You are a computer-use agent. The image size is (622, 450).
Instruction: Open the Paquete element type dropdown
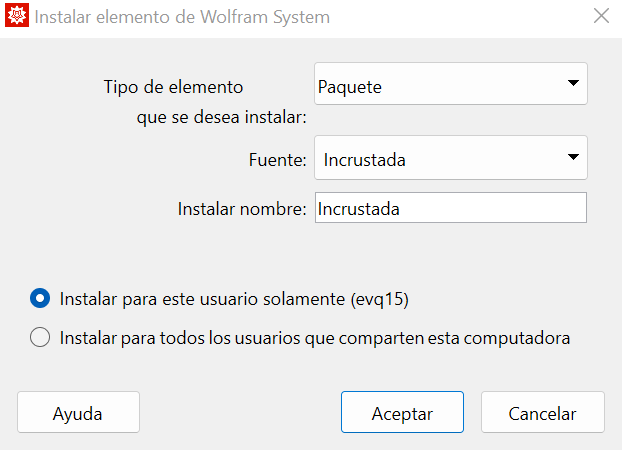[450, 87]
